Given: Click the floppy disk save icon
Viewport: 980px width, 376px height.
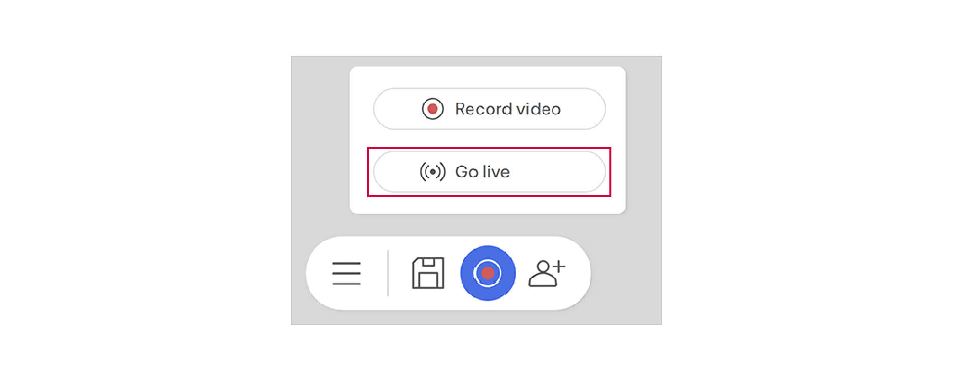Looking at the screenshot, I should click(x=428, y=273).
